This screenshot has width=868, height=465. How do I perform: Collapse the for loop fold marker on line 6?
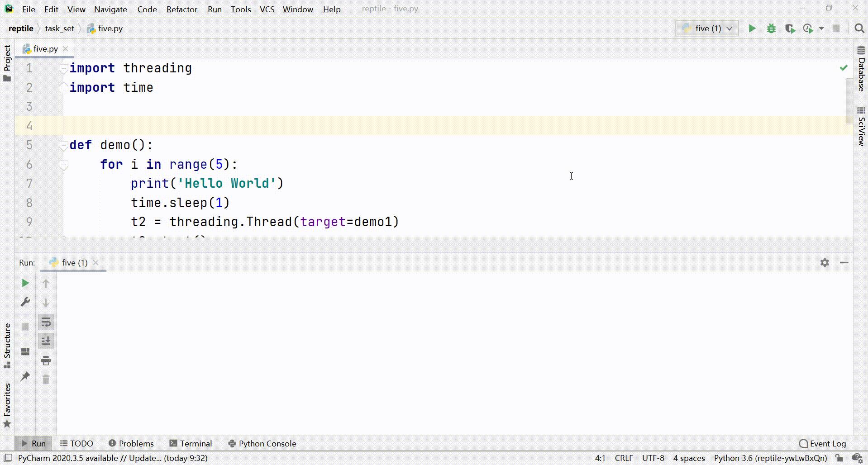(64, 165)
